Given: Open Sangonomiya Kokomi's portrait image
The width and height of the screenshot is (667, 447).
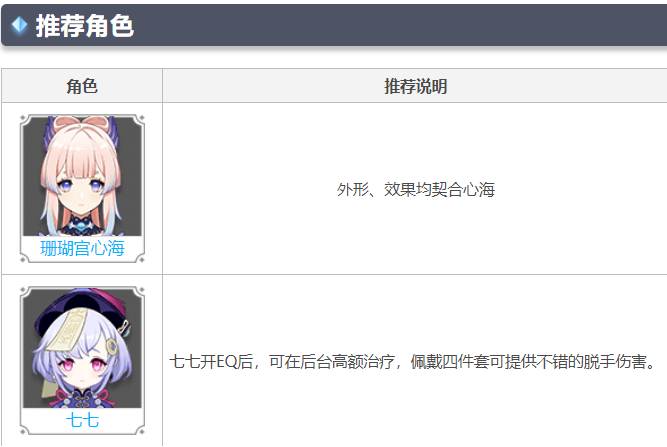Looking at the screenshot, I should tap(82, 176).
